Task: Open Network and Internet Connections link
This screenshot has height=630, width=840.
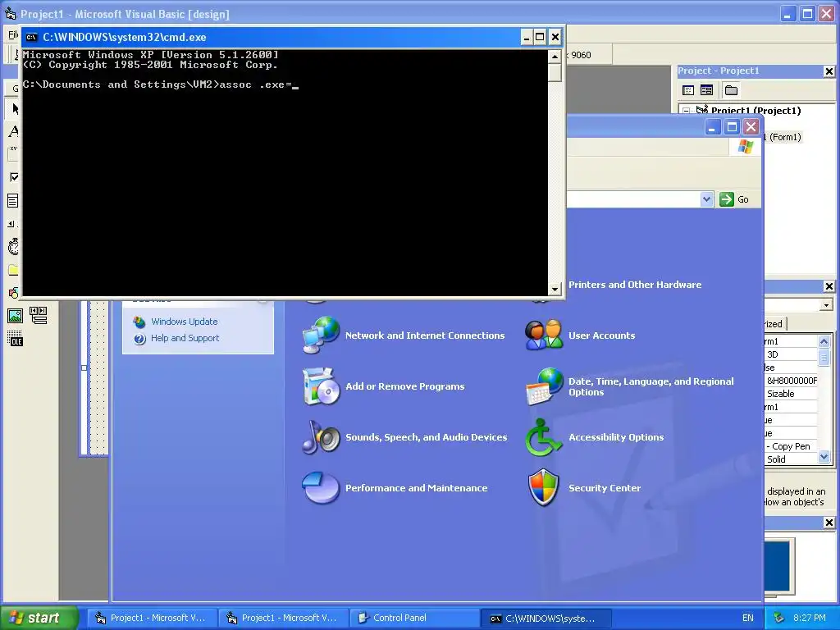Action: coord(425,336)
